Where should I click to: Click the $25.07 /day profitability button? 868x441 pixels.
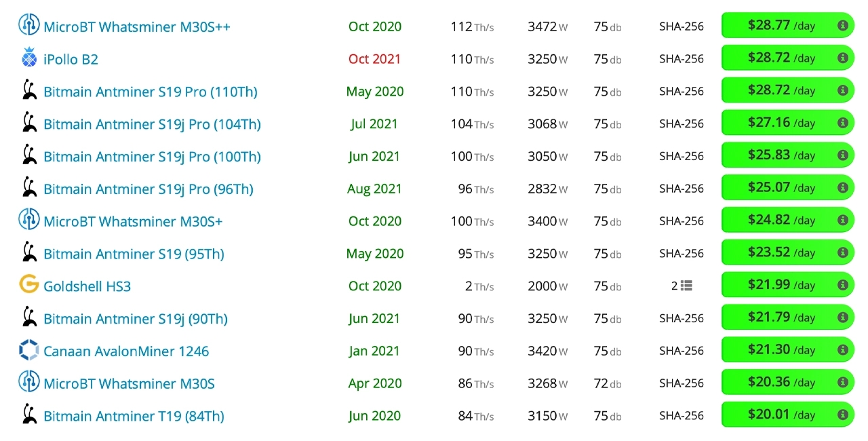click(x=788, y=187)
